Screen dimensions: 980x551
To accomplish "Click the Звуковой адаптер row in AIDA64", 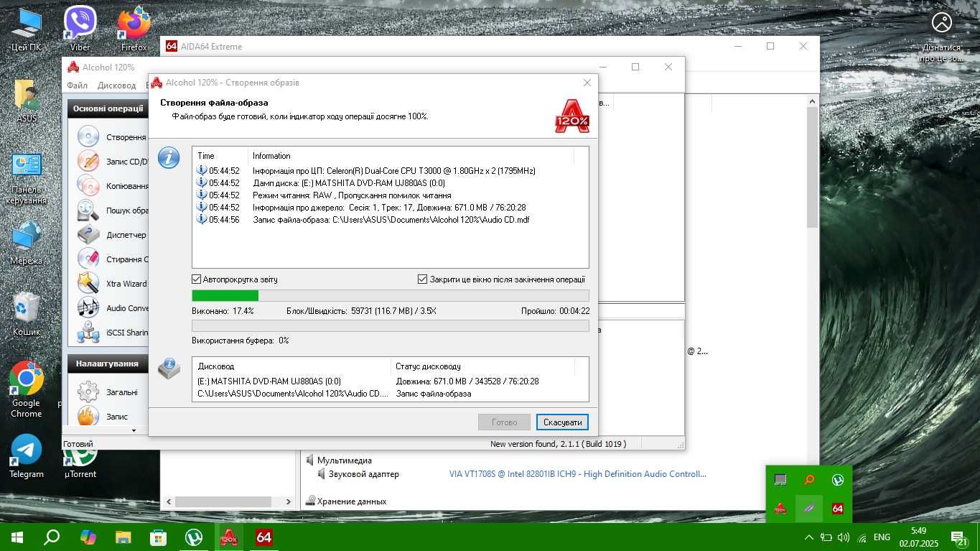I will 363,474.
